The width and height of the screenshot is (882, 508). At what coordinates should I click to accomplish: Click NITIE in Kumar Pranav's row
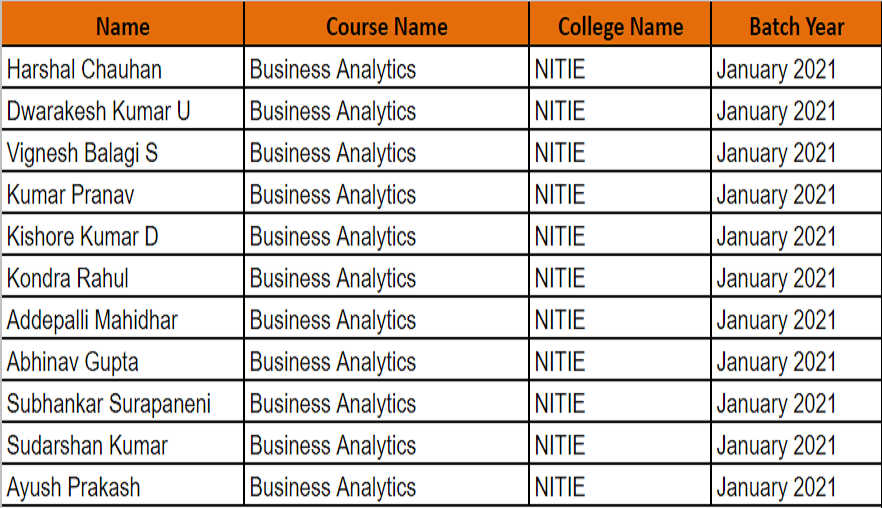(x=560, y=195)
